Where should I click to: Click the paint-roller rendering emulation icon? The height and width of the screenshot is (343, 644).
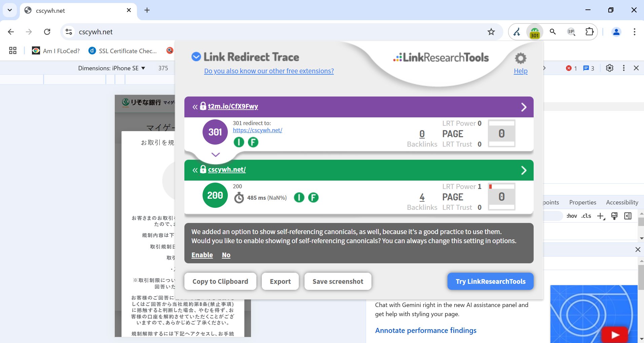pos(614,216)
